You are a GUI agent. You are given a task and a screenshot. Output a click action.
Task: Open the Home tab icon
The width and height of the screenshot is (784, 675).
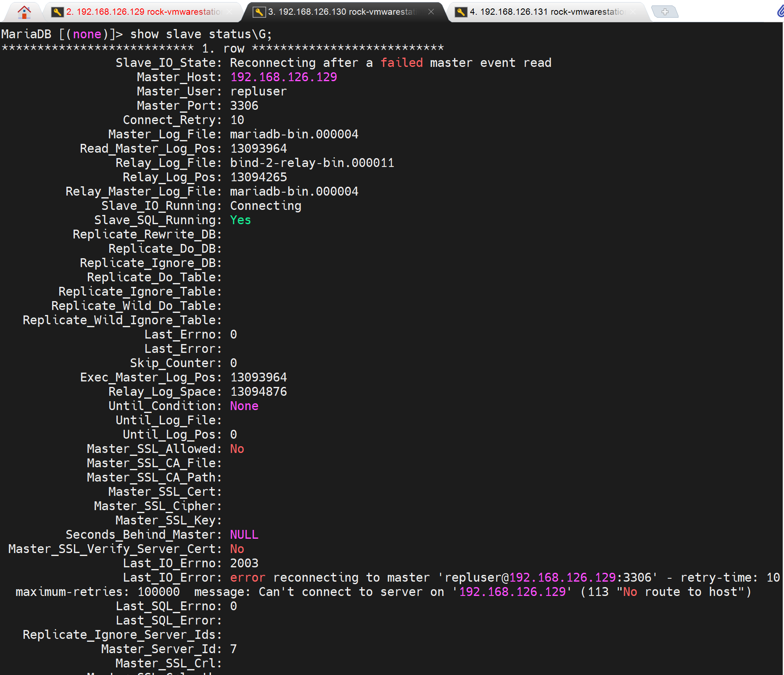click(24, 12)
